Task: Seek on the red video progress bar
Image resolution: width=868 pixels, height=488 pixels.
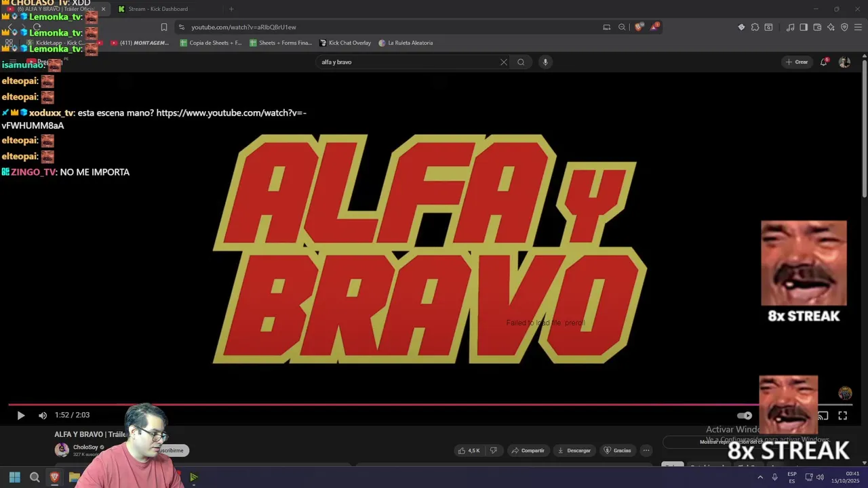Action: tap(430, 405)
